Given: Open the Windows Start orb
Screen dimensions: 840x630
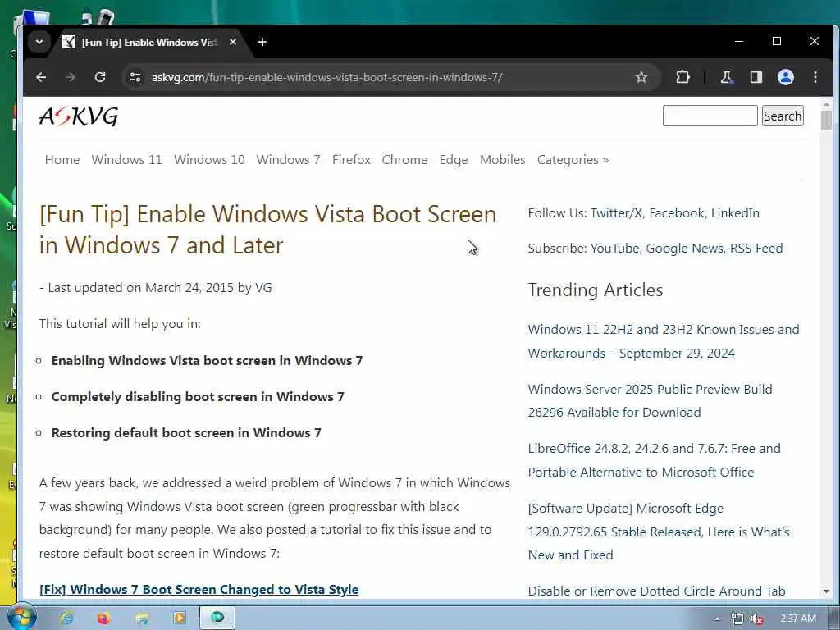Looking at the screenshot, I should [22, 618].
